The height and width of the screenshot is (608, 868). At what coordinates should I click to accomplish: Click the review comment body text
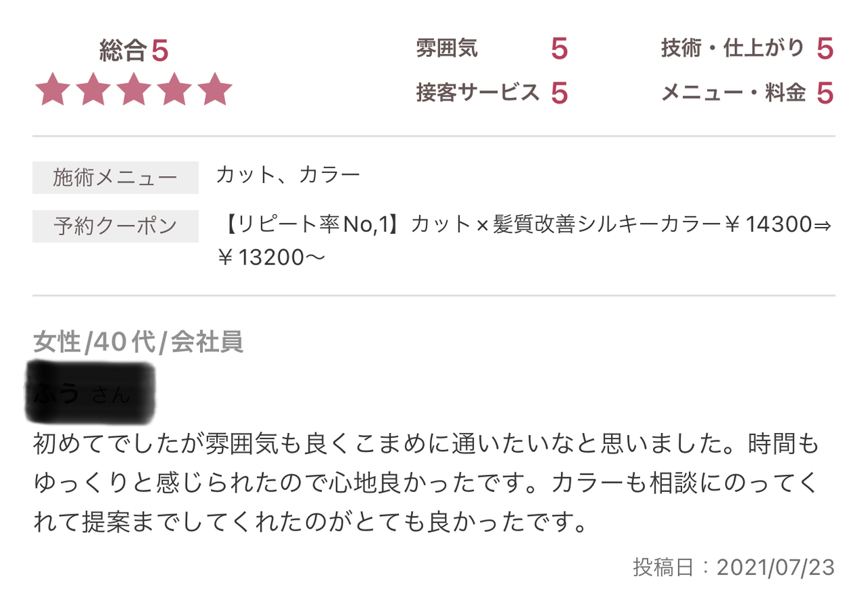tap(427, 483)
